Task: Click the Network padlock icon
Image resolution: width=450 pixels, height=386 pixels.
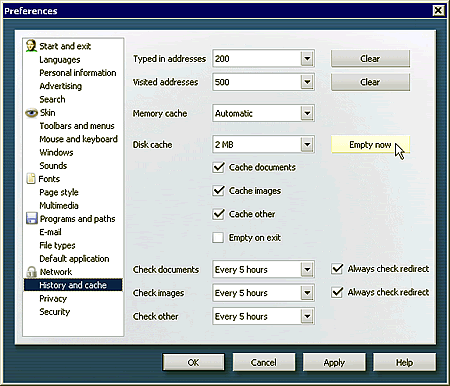Action: click(31, 272)
